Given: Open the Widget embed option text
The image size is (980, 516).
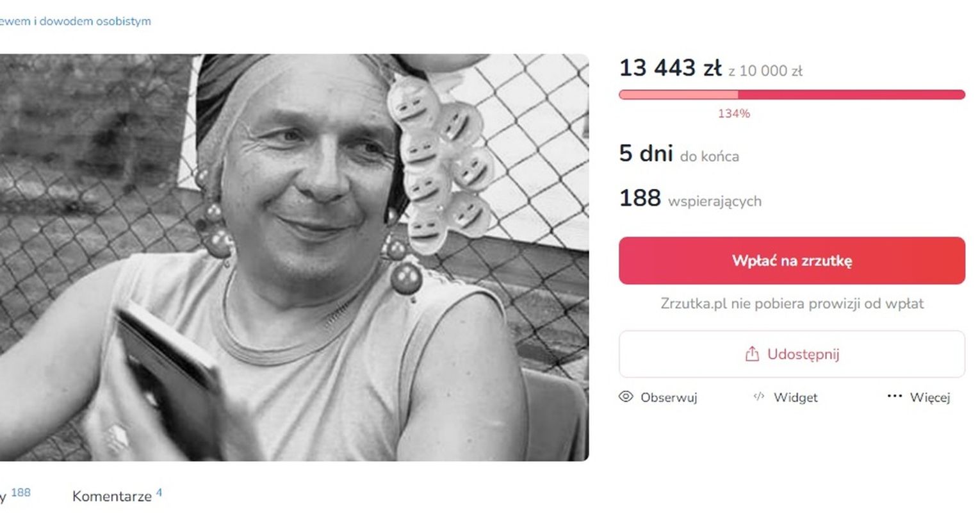Looking at the screenshot, I should [796, 397].
